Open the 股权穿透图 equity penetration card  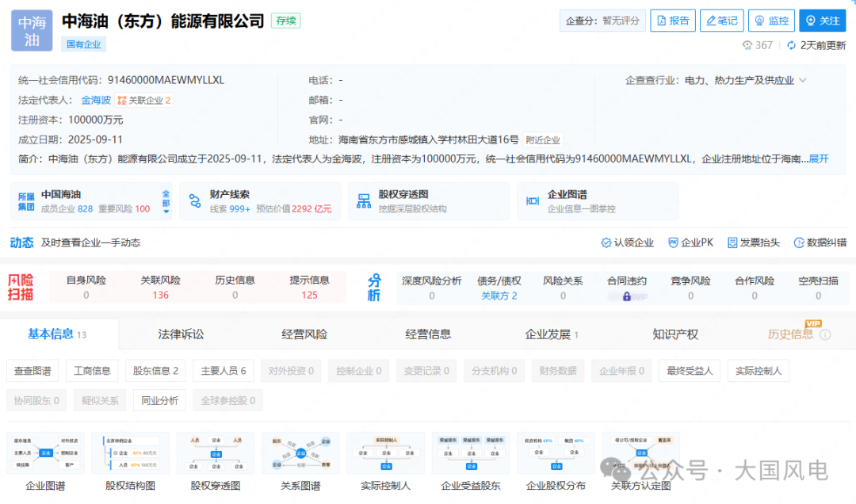[x=429, y=201]
